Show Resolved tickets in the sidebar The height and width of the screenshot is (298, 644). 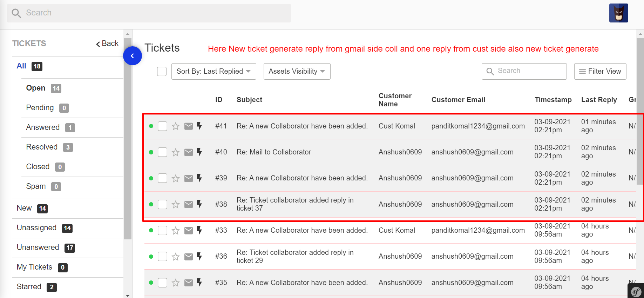point(42,147)
